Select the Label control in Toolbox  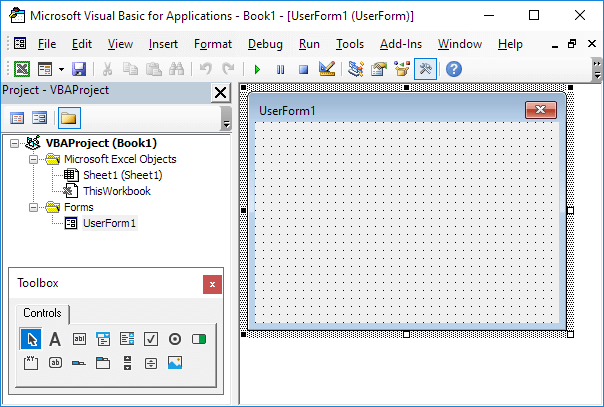pos(55,339)
